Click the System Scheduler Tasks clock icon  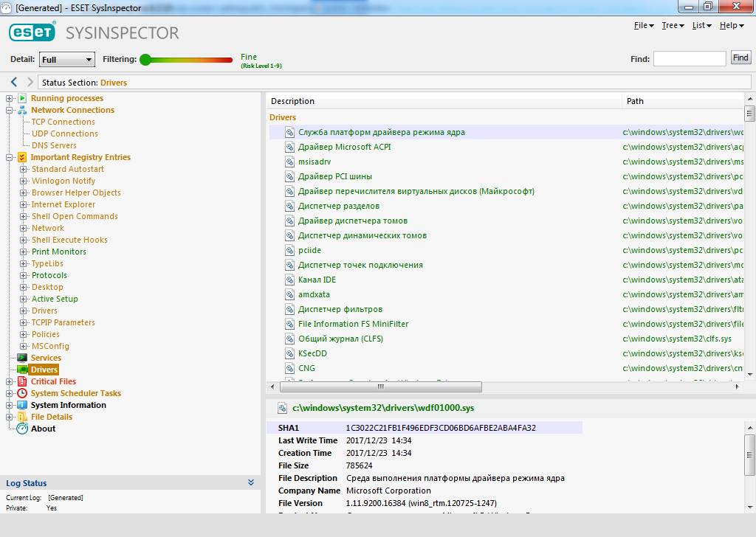pyautogui.click(x=22, y=393)
